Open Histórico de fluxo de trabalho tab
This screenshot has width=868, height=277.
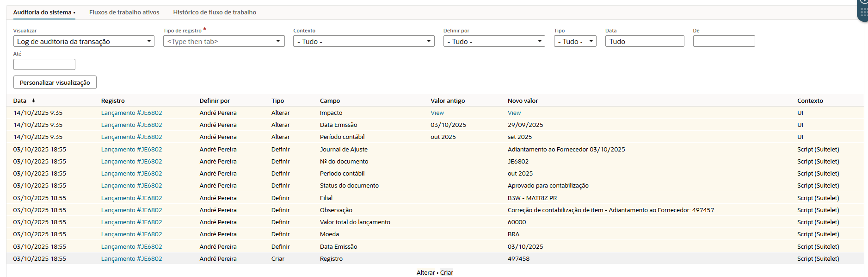tap(215, 13)
